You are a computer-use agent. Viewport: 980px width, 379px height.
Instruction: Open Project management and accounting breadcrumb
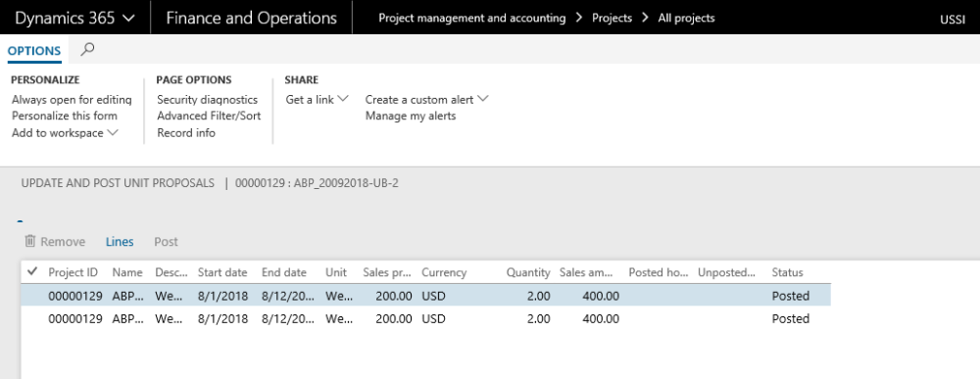point(472,18)
